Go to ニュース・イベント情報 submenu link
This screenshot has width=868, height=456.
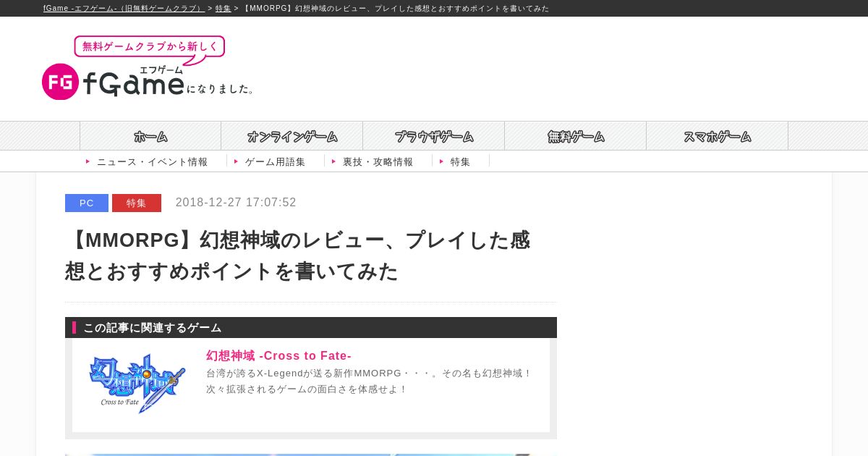pyautogui.click(x=152, y=161)
